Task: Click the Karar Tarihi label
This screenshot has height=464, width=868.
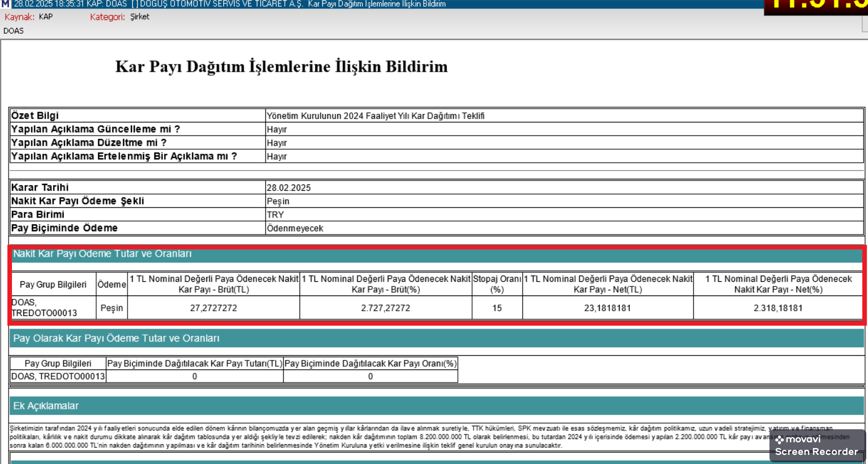Action: coord(40,187)
